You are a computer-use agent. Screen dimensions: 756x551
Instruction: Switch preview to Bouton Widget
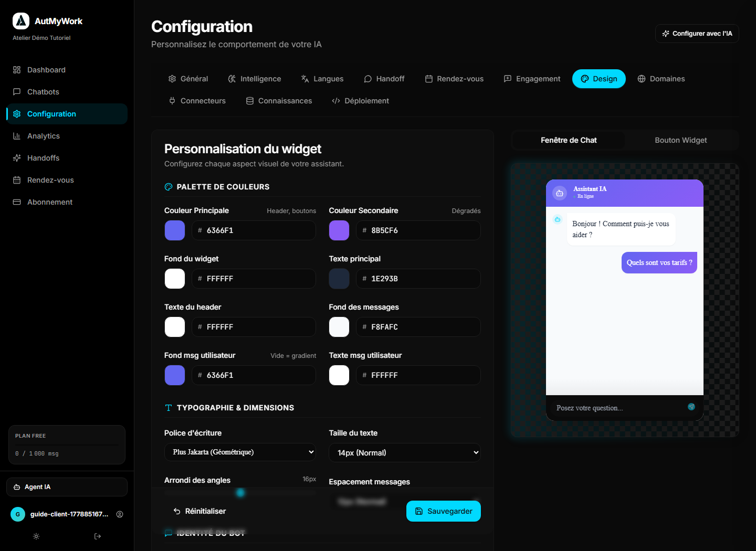(681, 140)
